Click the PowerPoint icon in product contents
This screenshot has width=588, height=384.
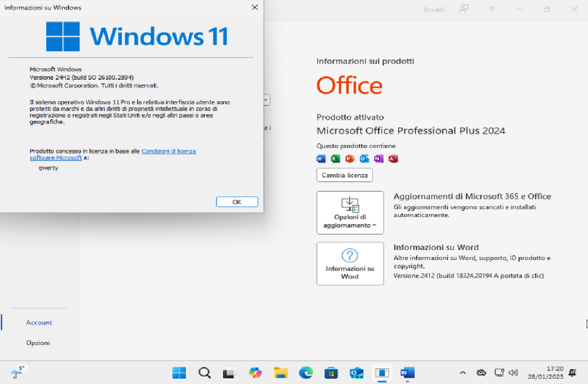[350, 159]
